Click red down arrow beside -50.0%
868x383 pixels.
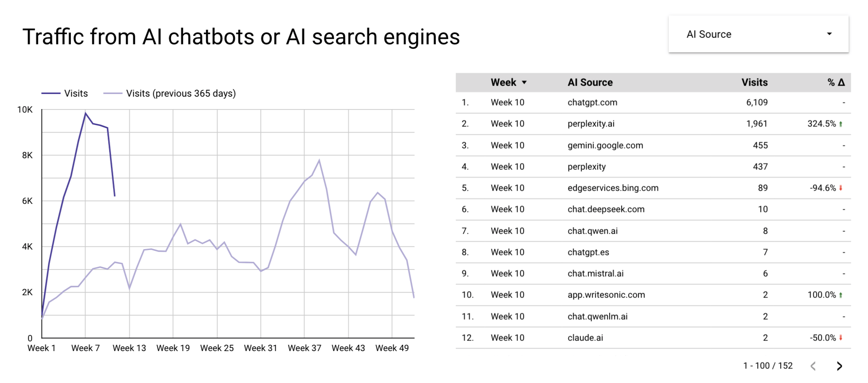(x=841, y=338)
